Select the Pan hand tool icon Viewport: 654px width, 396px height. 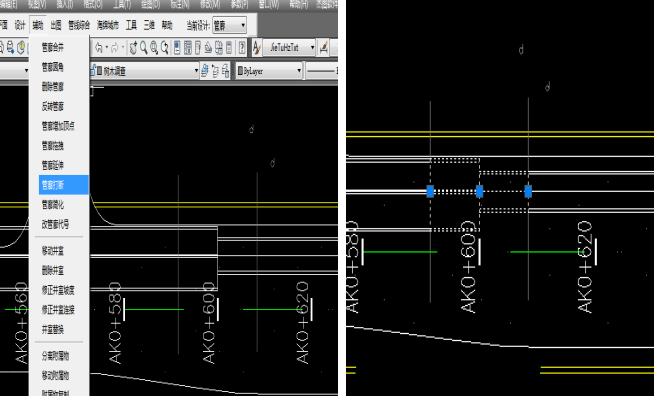pos(133,48)
